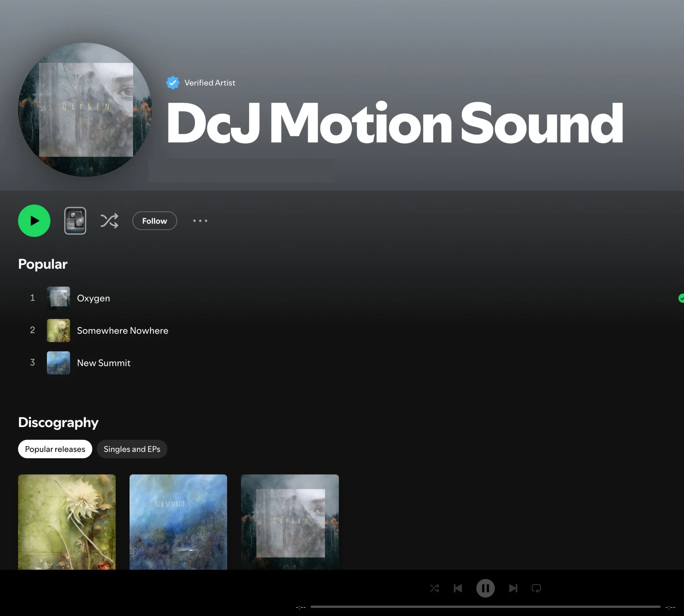
Task: Play the Oxygen track
Action: [x=93, y=298]
